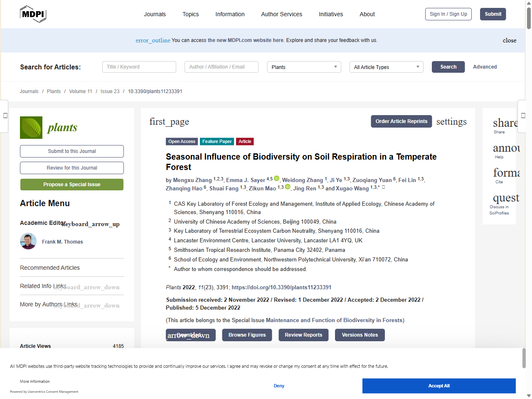
Task: Open the All Article Types dropdown
Action: click(x=386, y=67)
